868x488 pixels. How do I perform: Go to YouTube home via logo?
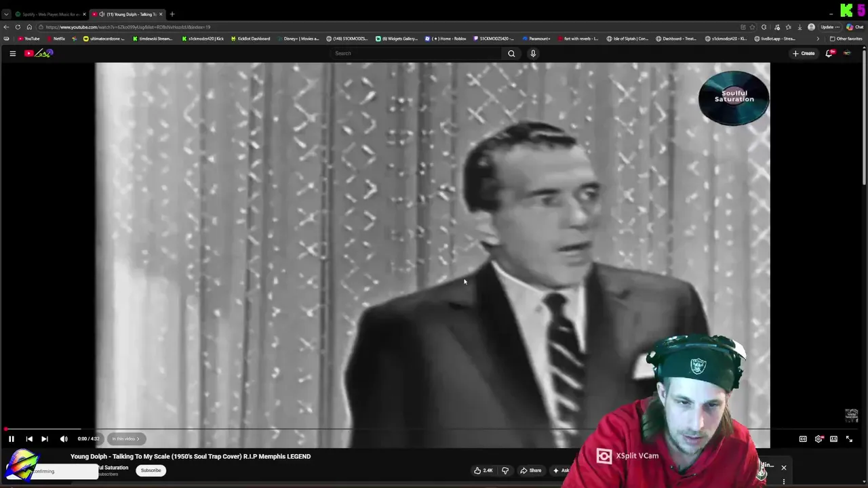(x=39, y=54)
